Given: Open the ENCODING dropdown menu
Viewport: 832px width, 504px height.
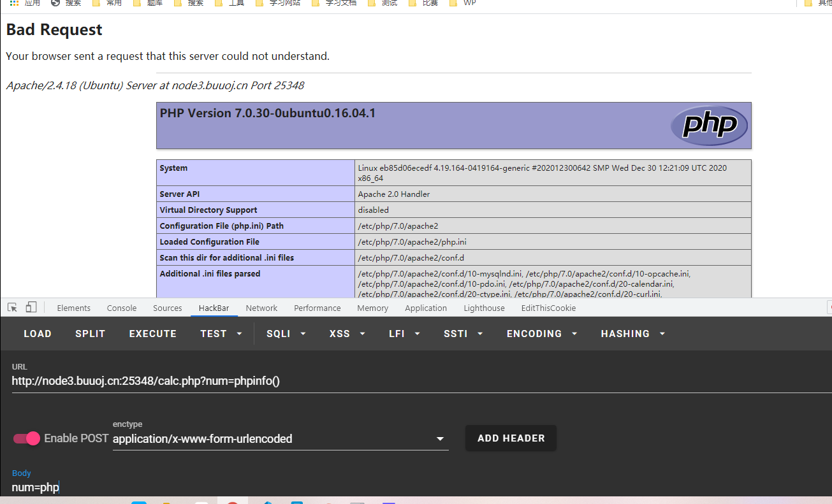Looking at the screenshot, I should (541, 334).
